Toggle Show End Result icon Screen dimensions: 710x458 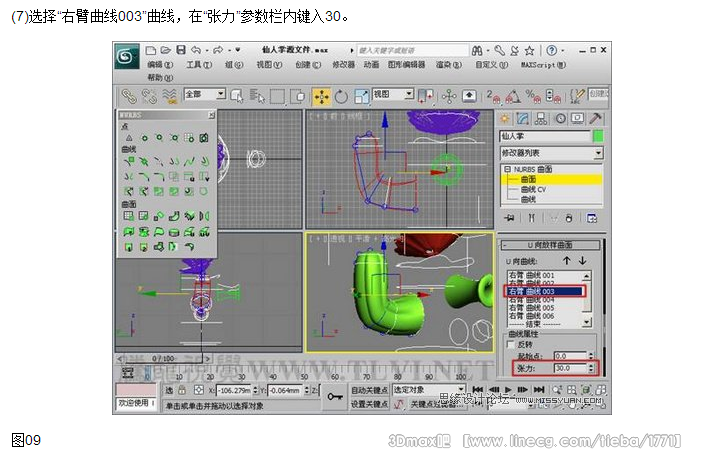coord(532,218)
